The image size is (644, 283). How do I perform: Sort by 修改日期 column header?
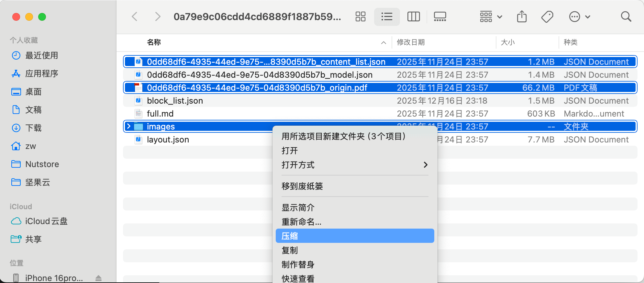(411, 42)
